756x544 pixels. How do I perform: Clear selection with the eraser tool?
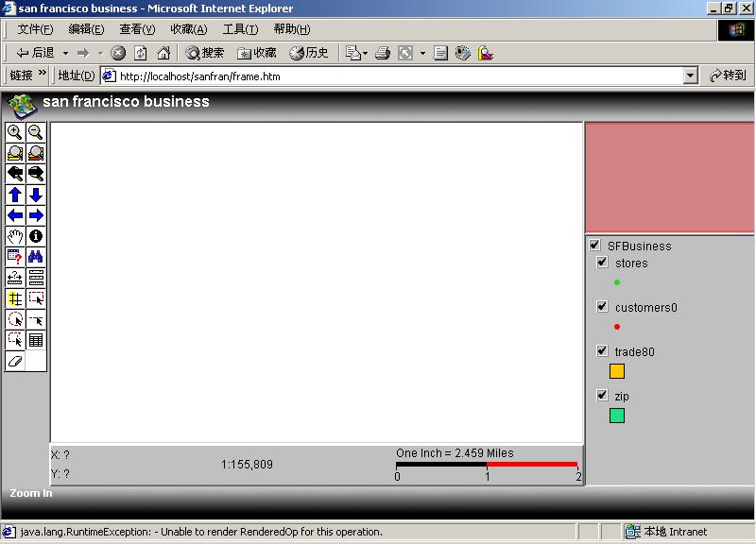(15, 361)
